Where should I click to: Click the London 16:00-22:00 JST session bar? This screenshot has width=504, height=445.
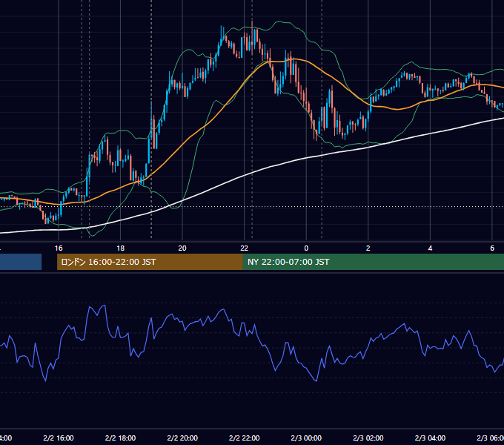(x=150, y=262)
